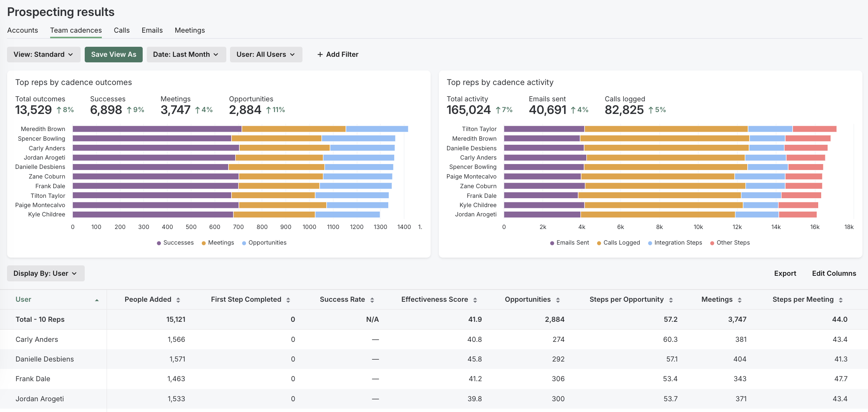Toggle Emails Sent in the activity chart legend
The height and width of the screenshot is (412, 868).
[569, 242]
